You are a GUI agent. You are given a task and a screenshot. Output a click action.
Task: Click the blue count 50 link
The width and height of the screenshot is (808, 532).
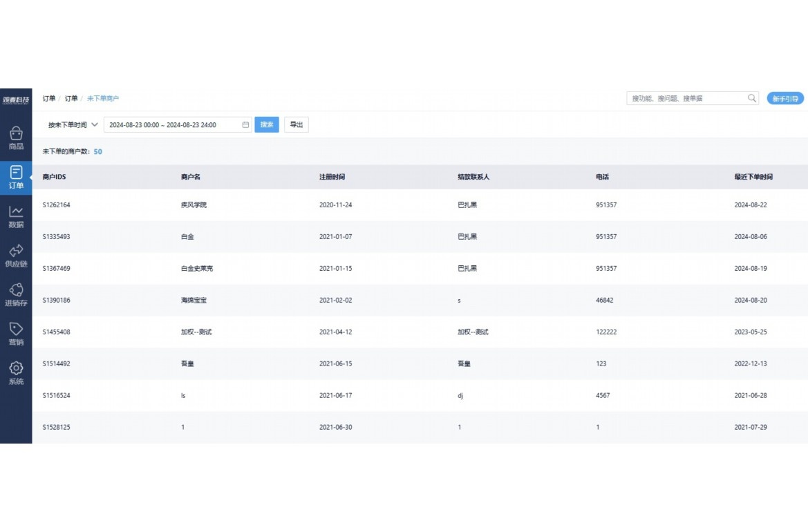click(x=97, y=151)
